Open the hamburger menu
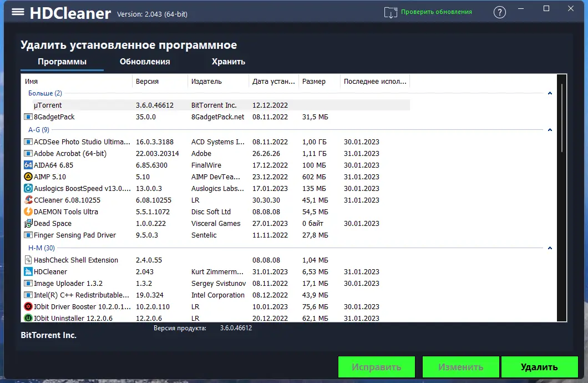Image resolution: width=588 pixels, height=383 pixels. pyautogui.click(x=18, y=12)
